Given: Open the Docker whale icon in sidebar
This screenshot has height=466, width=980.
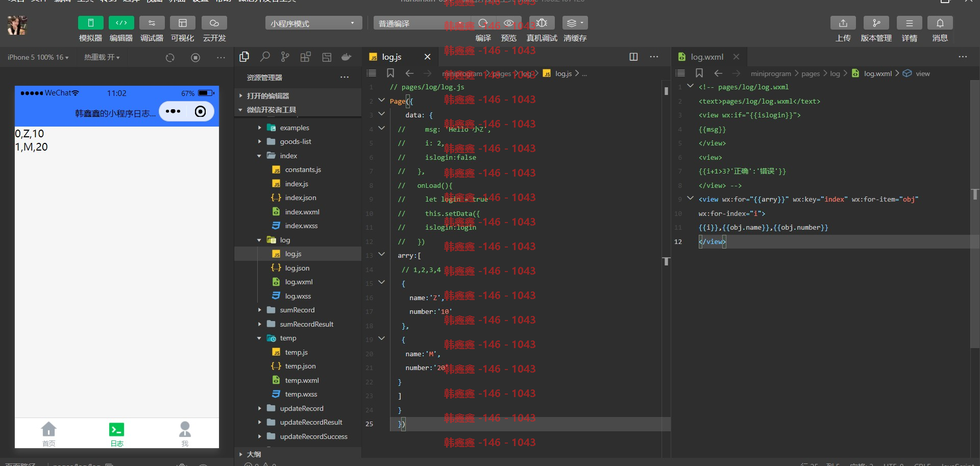Looking at the screenshot, I should pos(347,57).
